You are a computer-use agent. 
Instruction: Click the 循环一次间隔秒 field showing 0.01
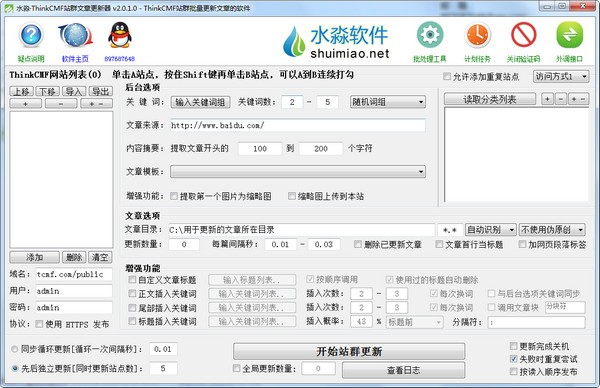[163, 349]
